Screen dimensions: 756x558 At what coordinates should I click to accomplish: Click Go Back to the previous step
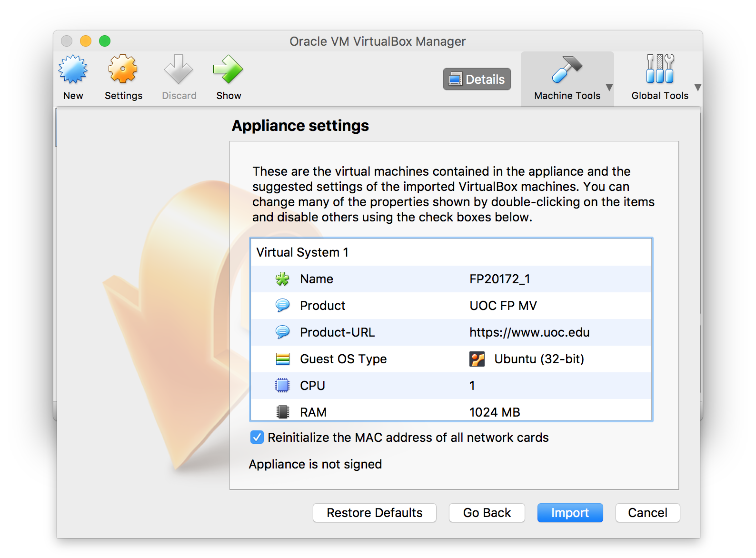(487, 513)
